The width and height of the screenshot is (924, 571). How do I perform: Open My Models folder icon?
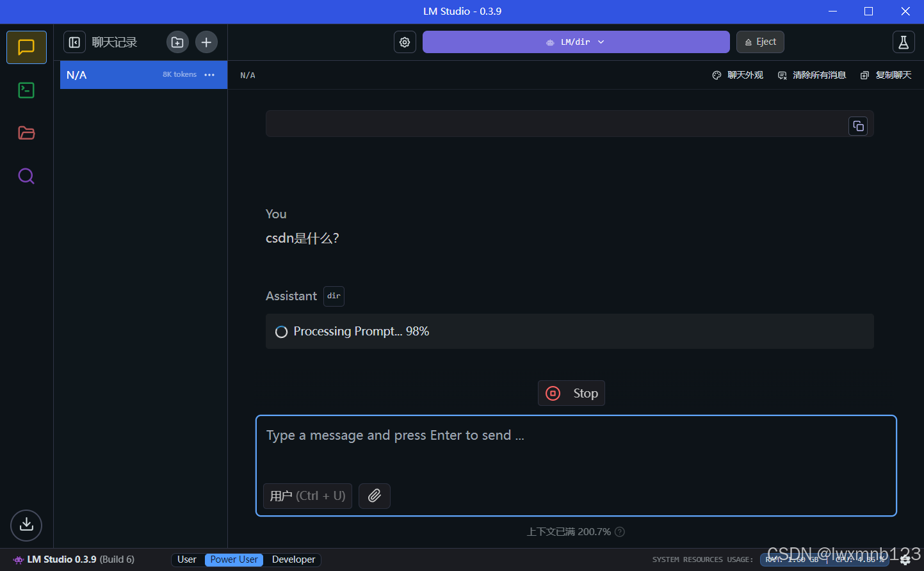coord(26,133)
